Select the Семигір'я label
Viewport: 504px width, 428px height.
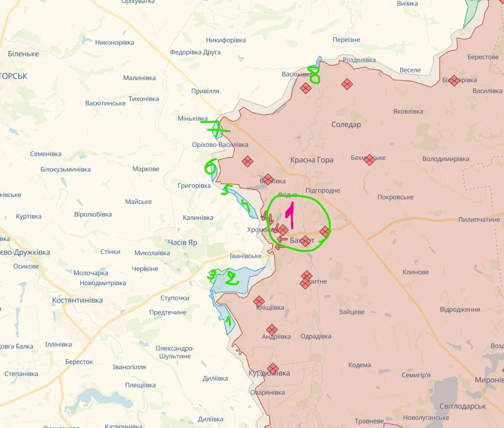click(x=416, y=375)
